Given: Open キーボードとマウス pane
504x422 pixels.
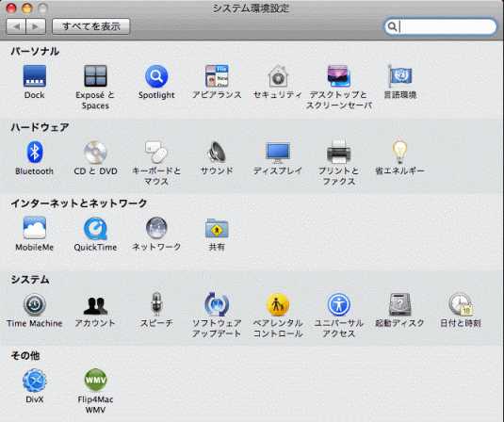Looking at the screenshot, I should [x=156, y=152].
